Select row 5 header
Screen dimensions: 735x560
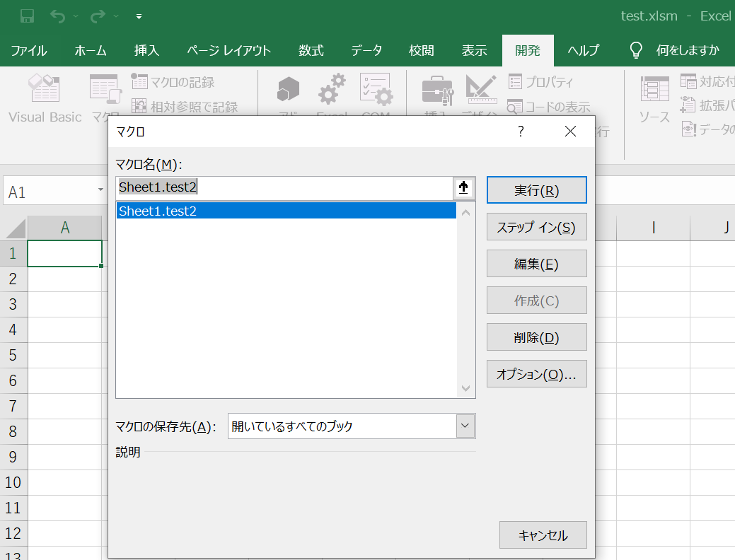(13, 355)
